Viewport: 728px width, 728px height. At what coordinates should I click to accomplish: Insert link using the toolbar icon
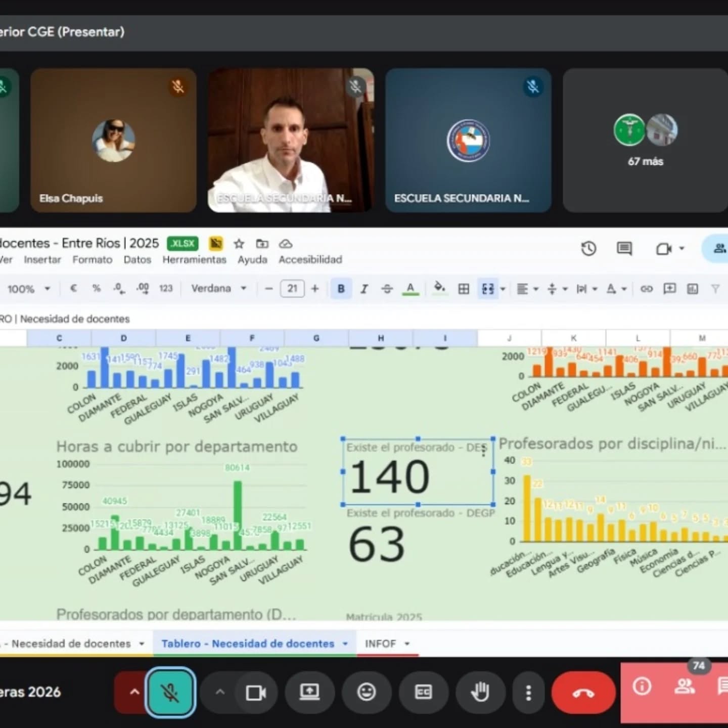[x=646, y=289]
